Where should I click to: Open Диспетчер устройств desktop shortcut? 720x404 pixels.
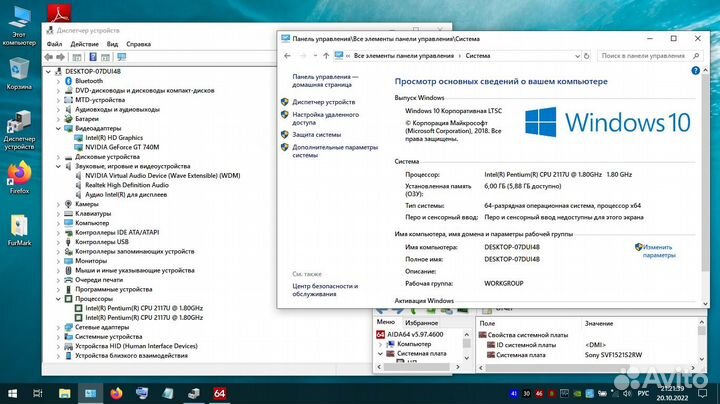(19, 130)
